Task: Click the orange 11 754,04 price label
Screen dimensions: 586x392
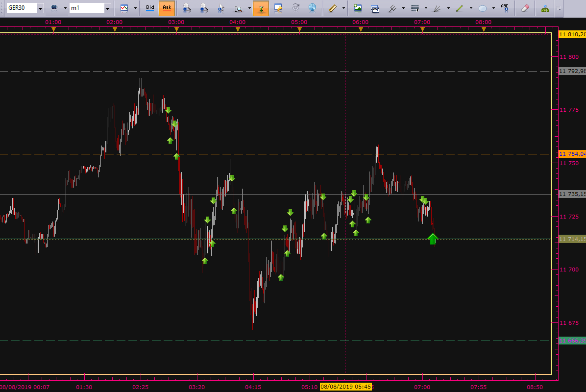Action: click(x=572, y=154)
